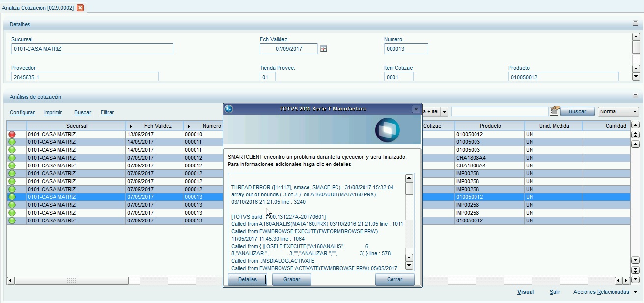644x303 pixels.
Task: Click the TOTVS dialog title bar icon
Action: 228,109
